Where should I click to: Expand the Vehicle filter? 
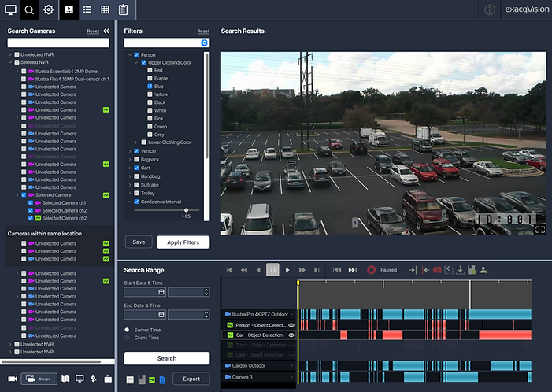[130, 151]
